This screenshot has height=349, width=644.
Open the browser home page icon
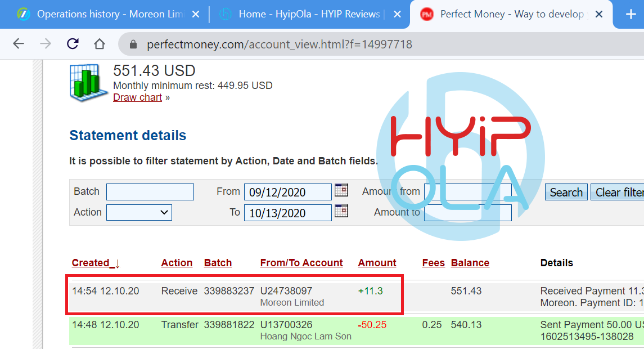click(100, 43)
